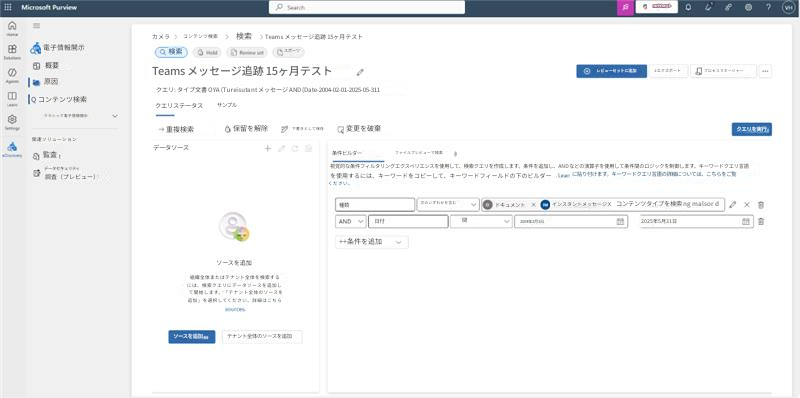800x398 pixels.
Task: Switch to the サンプル tab
Action: (227, 105)
